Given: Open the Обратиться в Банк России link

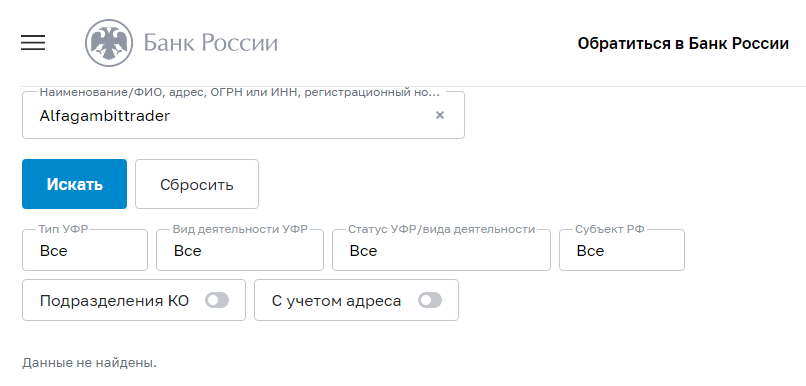Looking at the screenshot, I should tap(683, 44).
